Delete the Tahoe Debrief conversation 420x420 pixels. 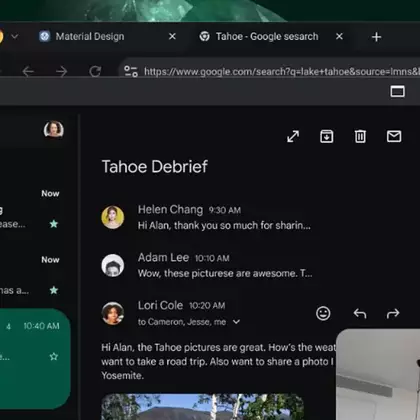point(360,136)
